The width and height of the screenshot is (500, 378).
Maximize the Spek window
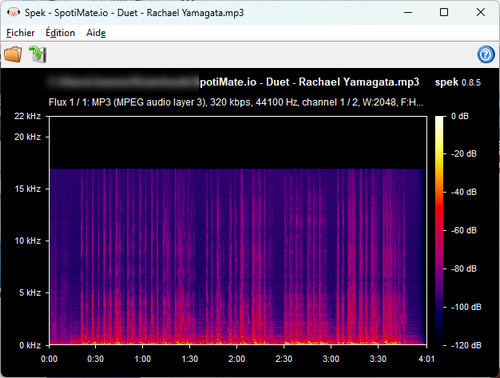[x=444, y=13]
